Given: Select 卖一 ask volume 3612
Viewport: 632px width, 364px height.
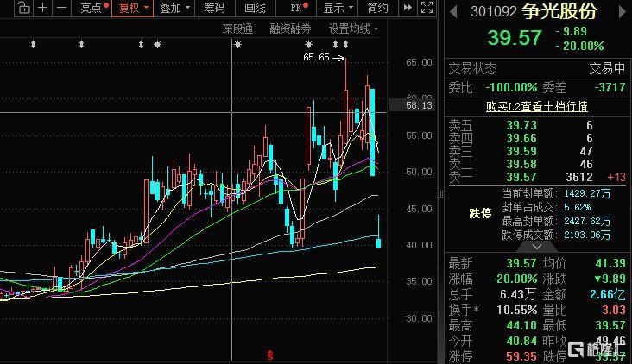Looking at the screenshot, I should coord(579,177).
